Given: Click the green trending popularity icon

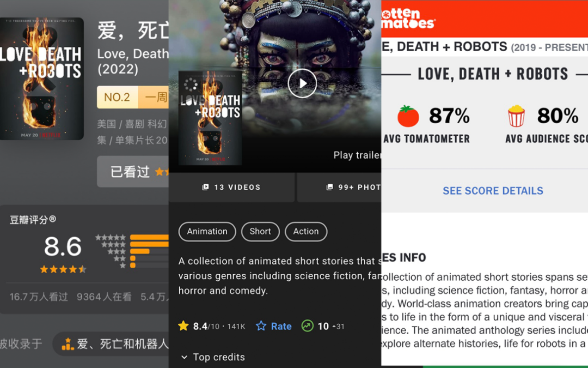Looking at the screenshot, I should tap(307, 326).
